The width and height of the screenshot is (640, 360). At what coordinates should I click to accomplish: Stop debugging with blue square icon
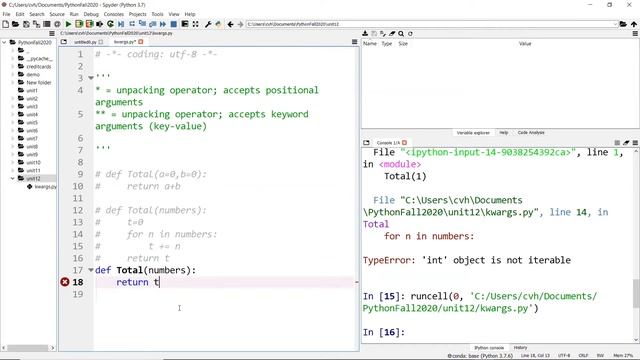pos(174,24)
